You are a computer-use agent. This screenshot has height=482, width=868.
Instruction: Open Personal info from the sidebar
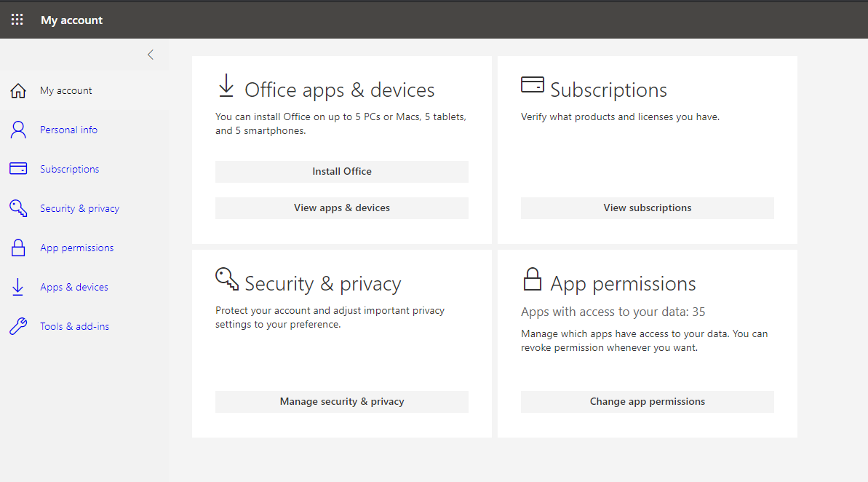tap(68, 130)
